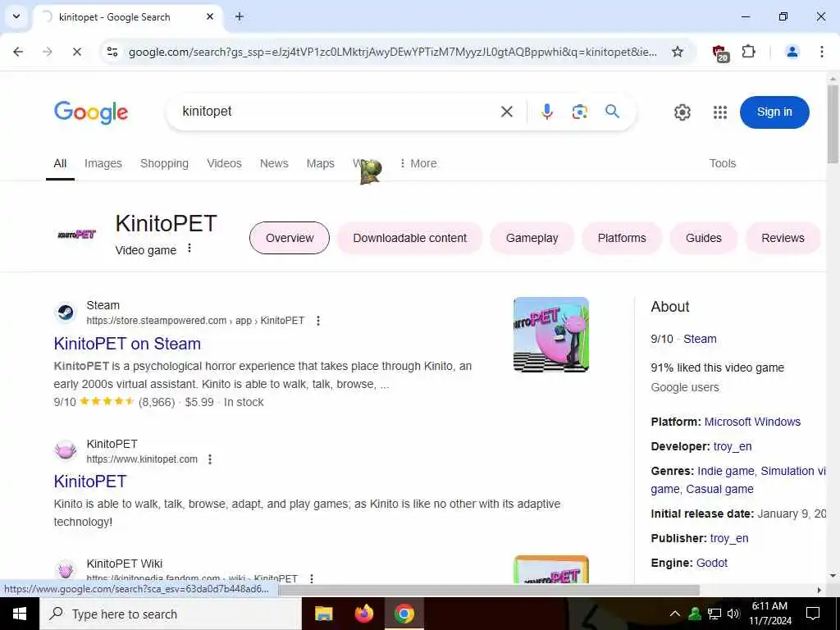
Task: Open the red shield extension icon
Action: click(720, 52)
